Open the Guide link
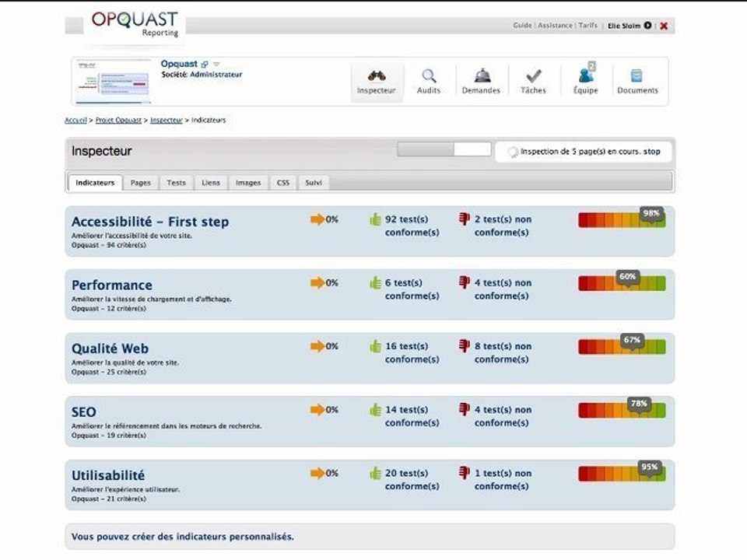This screenshot has width=747, height=560. click(x=522, y=25)
